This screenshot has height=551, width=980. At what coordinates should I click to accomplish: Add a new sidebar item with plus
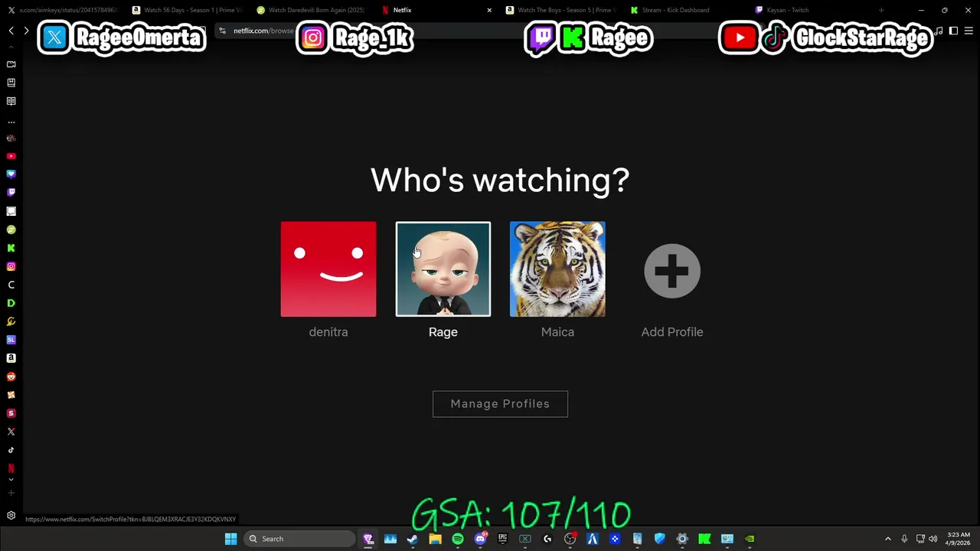11,494
